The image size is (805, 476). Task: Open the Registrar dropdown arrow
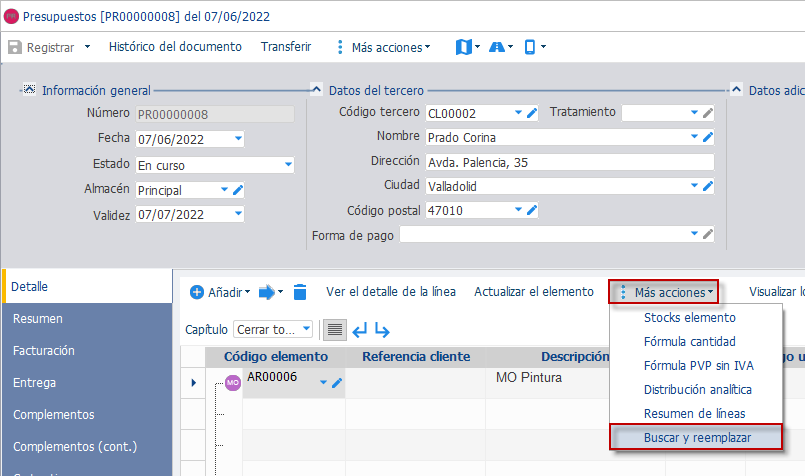point(87,47)
